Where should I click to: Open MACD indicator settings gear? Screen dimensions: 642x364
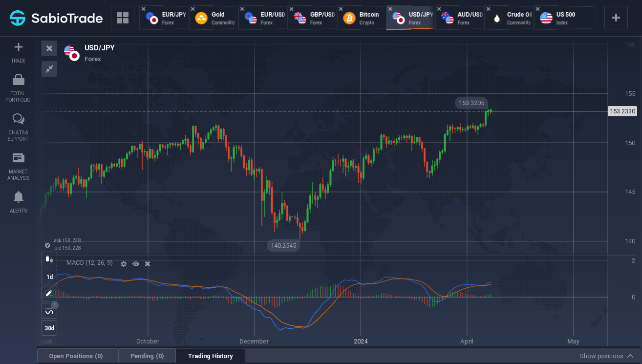click(124, 264)
